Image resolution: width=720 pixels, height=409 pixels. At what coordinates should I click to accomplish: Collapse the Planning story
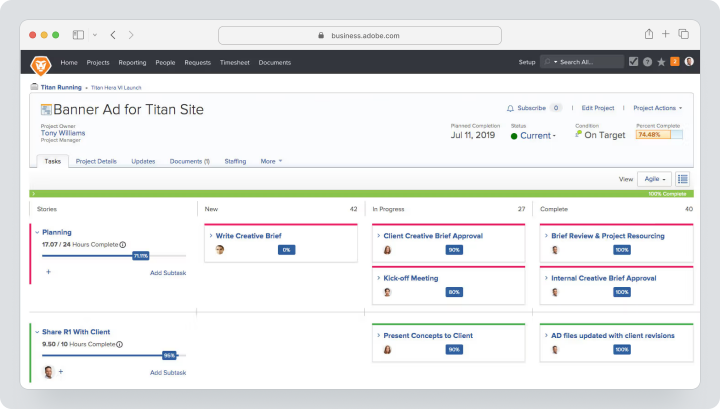(x=37, y=232)
